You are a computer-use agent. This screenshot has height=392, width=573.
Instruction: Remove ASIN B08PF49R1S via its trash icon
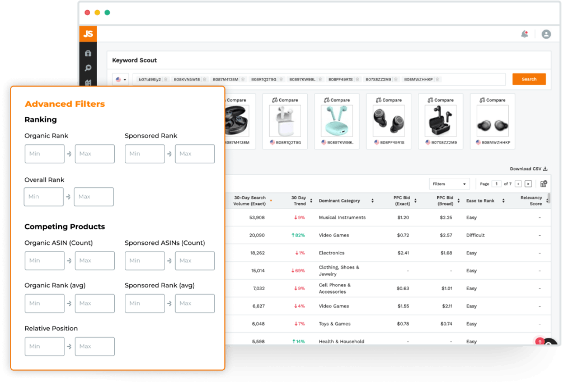click(x=358, y=79)
